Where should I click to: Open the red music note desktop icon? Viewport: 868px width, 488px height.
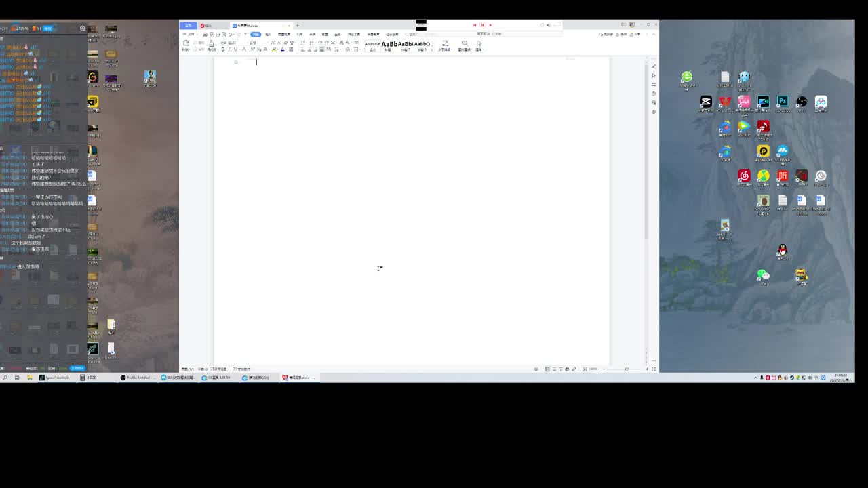(x=764, y=125)
